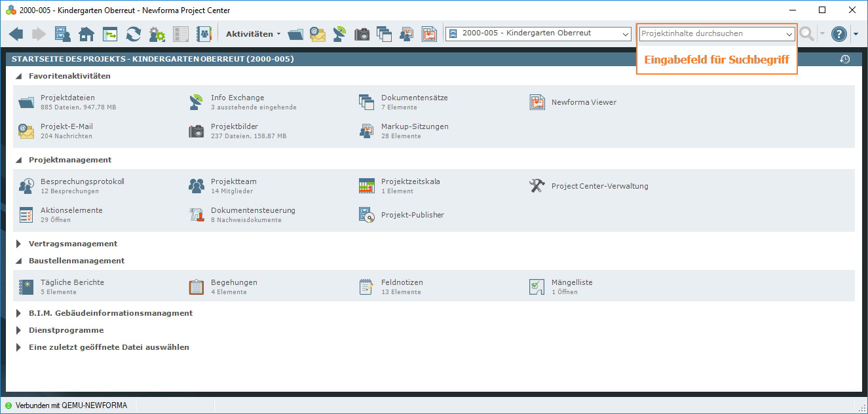Viewport: 868px width, 414px height.
Task: Collapse the Baustellenmanagement section
Action: tap(18, 261)
